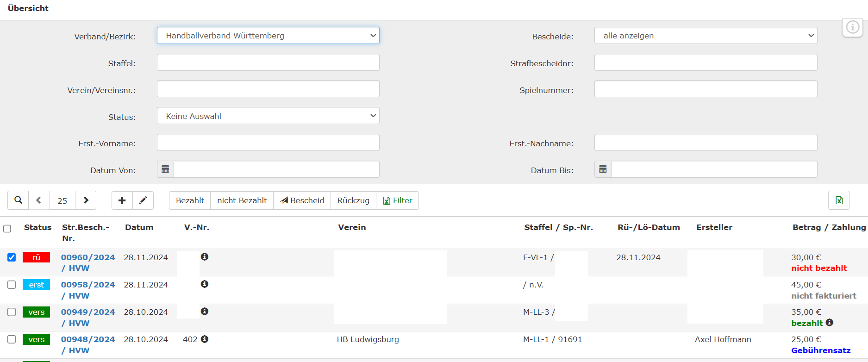Select the checkbox for row 00948/2024
Viewport: 868px width, 362px height.
[12, 339]
